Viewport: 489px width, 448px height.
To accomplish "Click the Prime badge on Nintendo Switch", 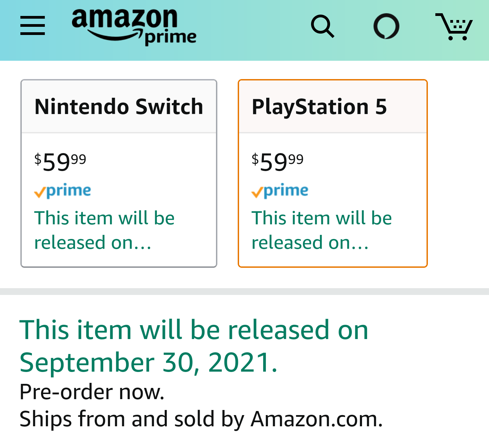I will 62,190.
